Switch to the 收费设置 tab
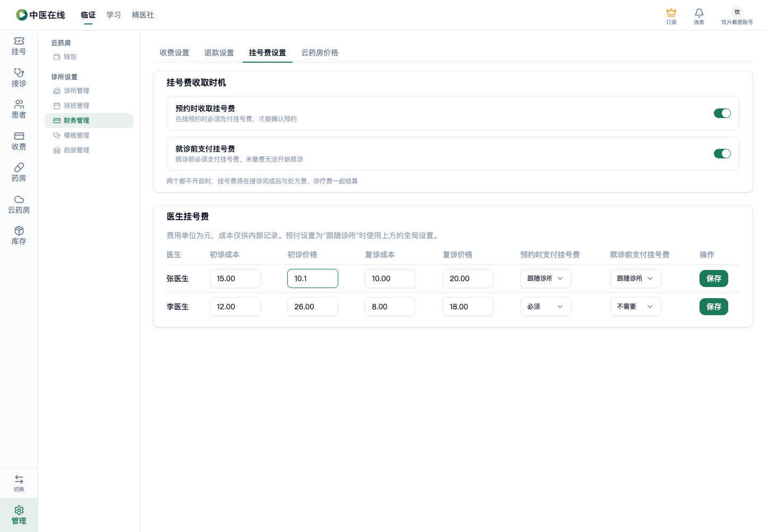Viewport: 766px width, 532px height. [x=174, y=53]
